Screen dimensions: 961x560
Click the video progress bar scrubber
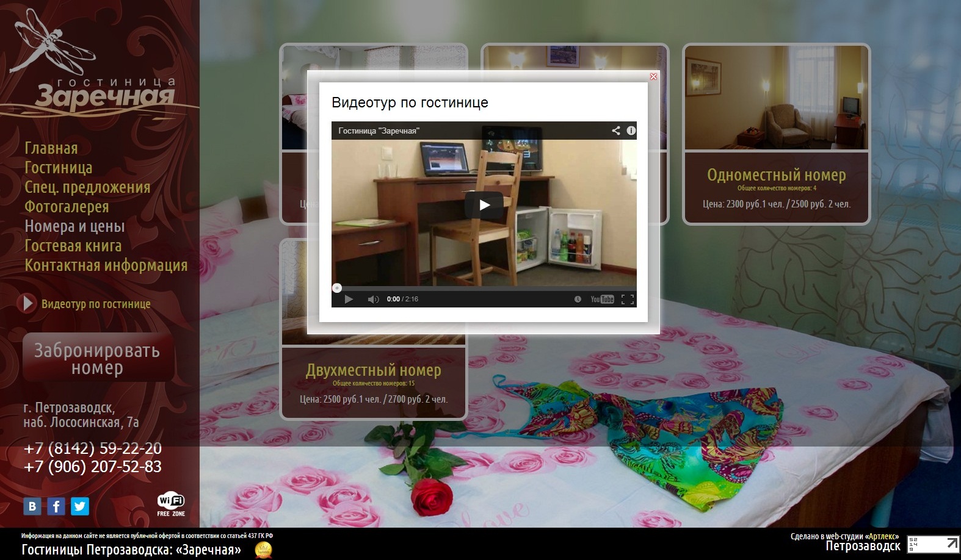point(337,288)
